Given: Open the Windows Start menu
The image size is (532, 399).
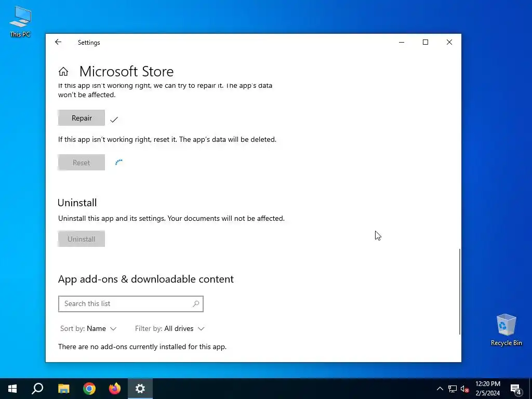Looking at the screenshot, I should pyautogui.click(x=12, y=389).
